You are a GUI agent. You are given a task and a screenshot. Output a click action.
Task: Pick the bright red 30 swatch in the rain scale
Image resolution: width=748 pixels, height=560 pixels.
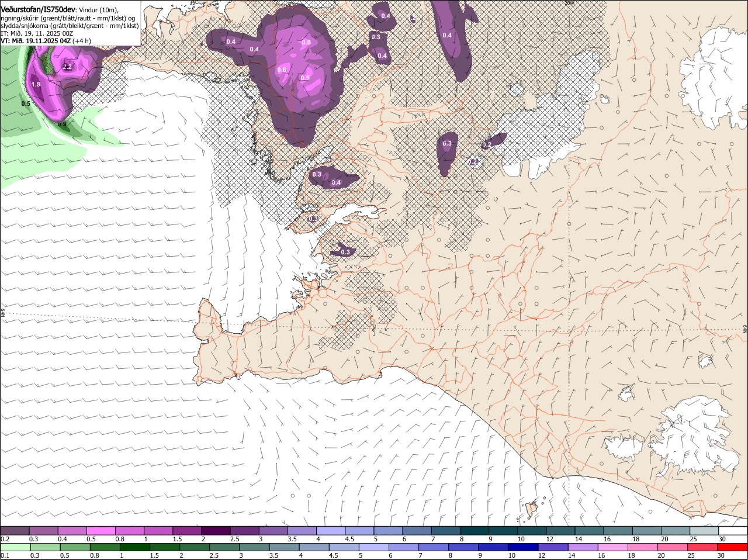tap(733, 547)
